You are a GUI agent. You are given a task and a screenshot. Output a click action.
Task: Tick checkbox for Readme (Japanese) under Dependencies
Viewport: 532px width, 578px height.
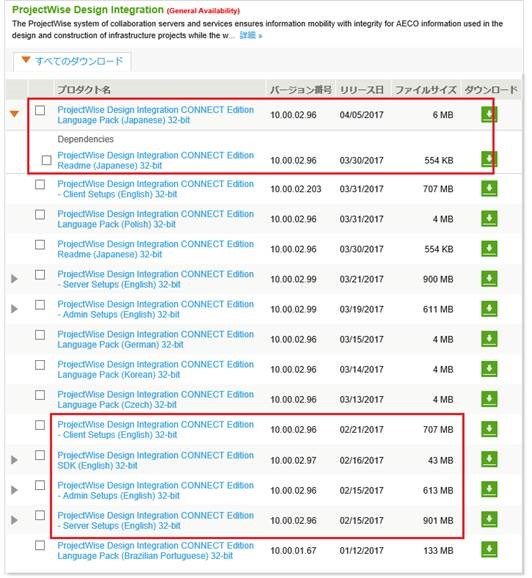tap(46, 160)
